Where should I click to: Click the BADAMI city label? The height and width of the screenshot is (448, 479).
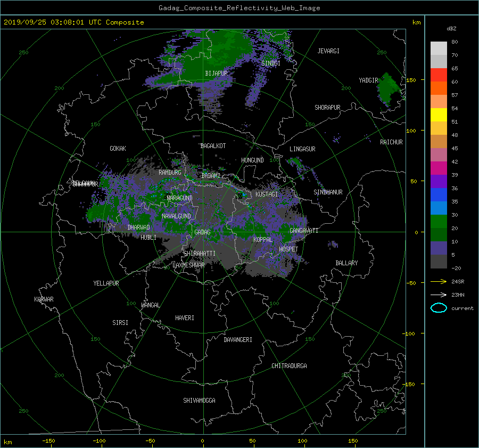coord(211,176)
